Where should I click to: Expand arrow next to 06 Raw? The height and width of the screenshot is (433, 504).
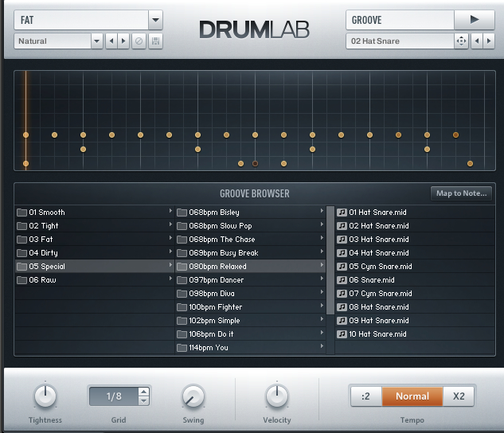[170, 279]
